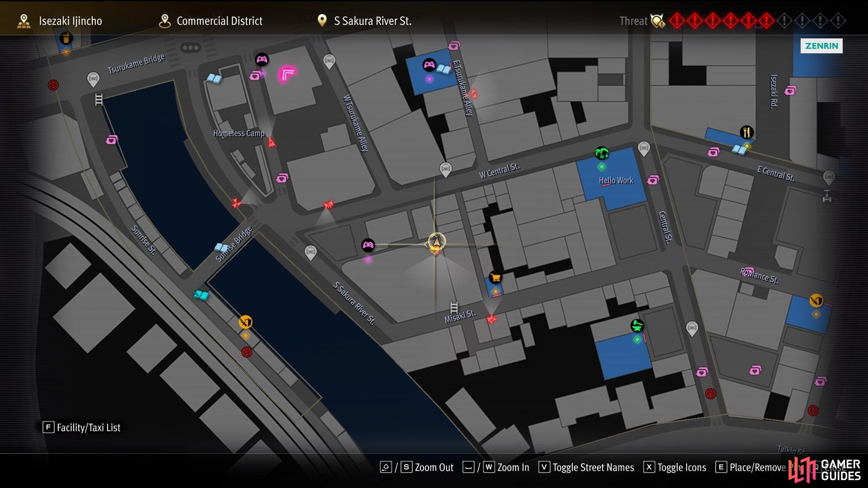Select the pink safe icon on Isezaki Rd.
The image size is (868, 488).
(x=790, y=90)
